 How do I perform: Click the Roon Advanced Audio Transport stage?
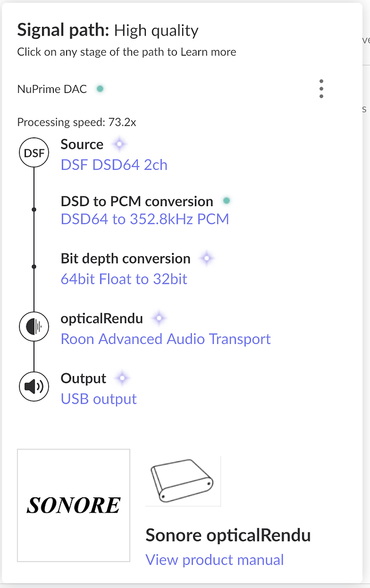(x=165, y=339)
